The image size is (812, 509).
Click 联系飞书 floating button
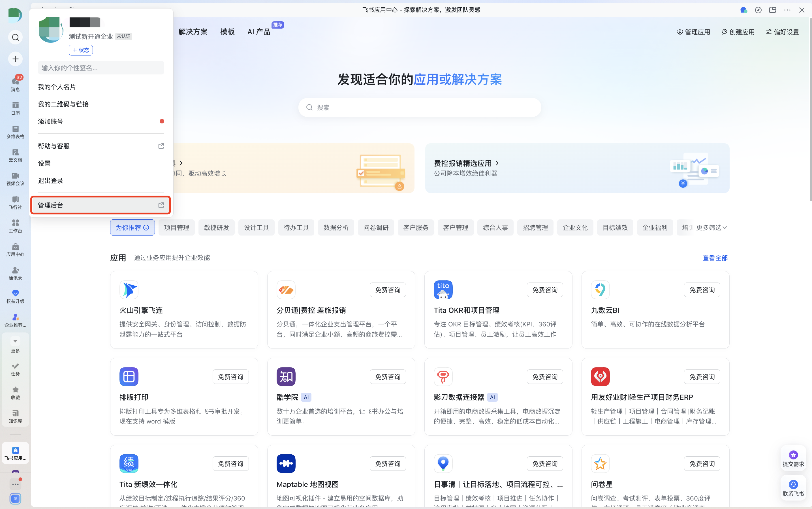(x=793, y=488)
